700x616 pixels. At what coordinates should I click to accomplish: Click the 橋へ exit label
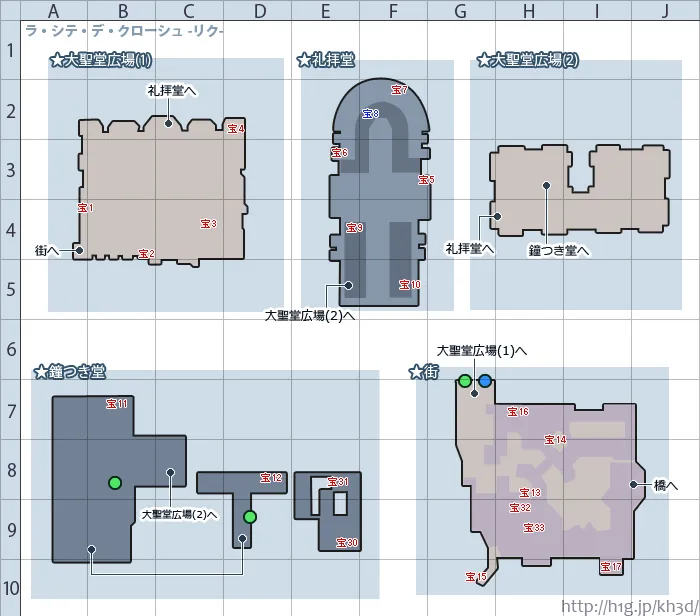pos(666,485)
